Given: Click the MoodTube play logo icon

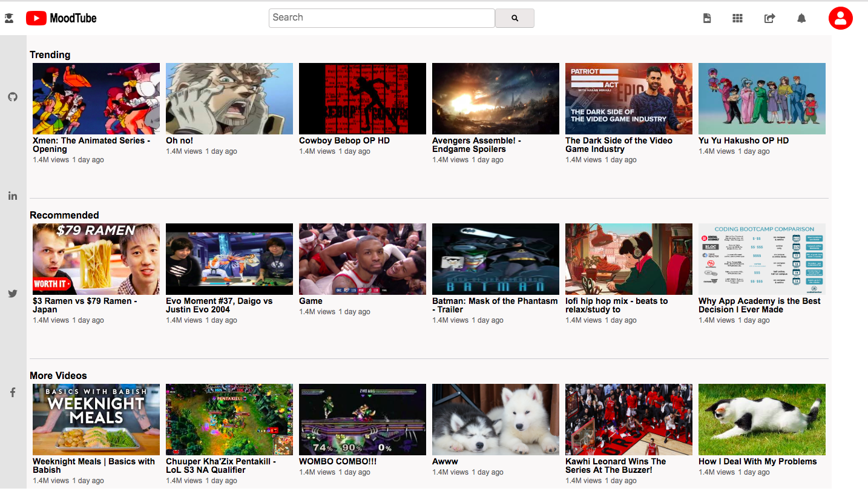Looking at the screenshot, I should [x=36, y=18].
